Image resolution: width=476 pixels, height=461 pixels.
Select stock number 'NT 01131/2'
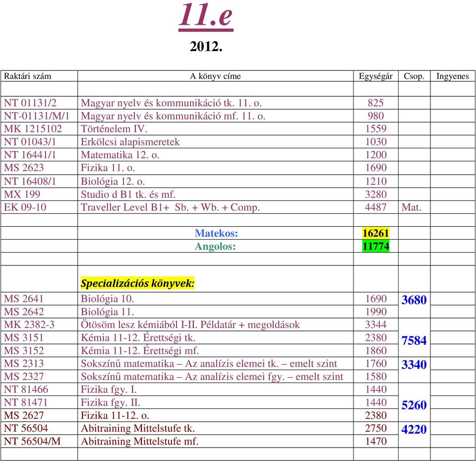coord(30,103)
